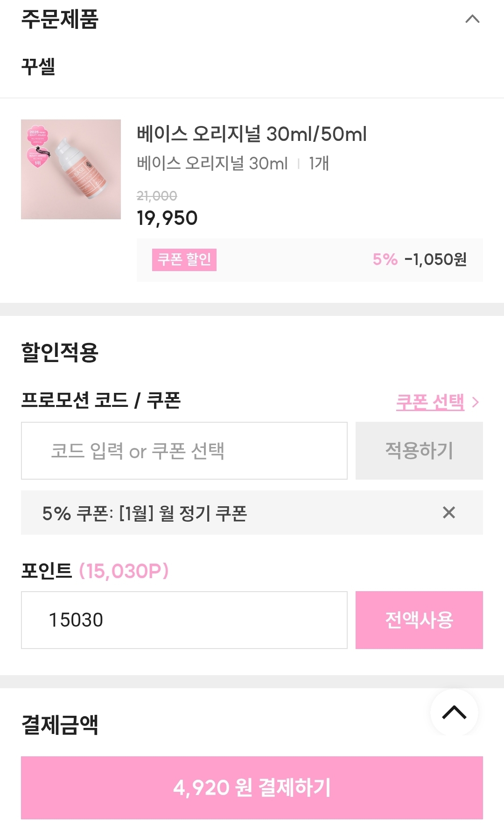Tap the scroll-to-top floating arrow button
504x831 pixels.
(454, 712)
